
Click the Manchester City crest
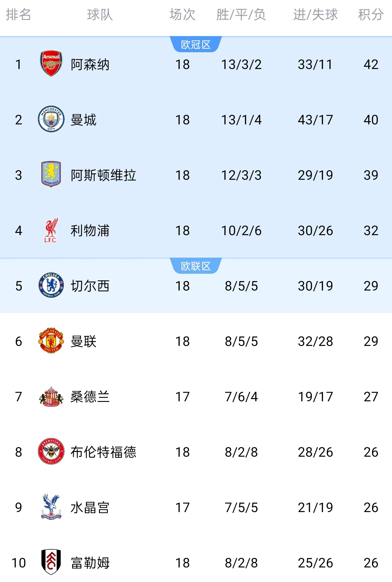pyautogui.click(x=51, y=119)
